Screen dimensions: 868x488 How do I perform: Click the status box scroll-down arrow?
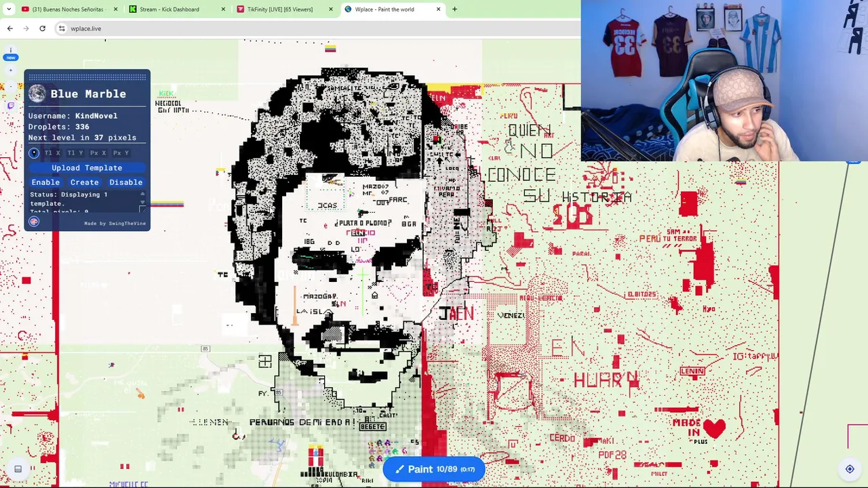click(x=142, y=203)
